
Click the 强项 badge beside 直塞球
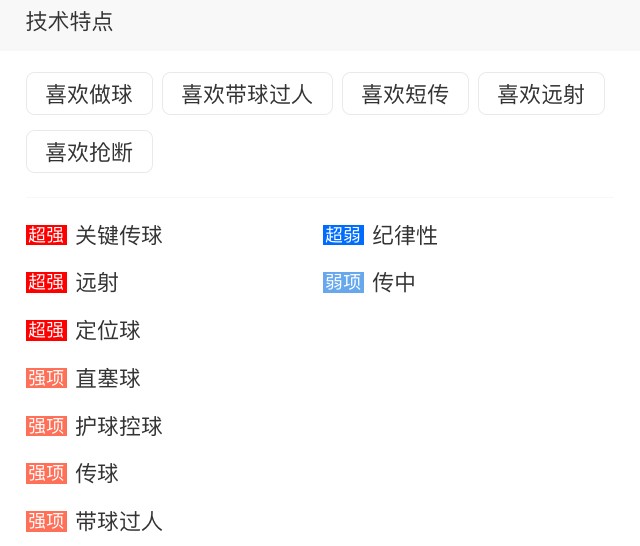click(46, 378)
